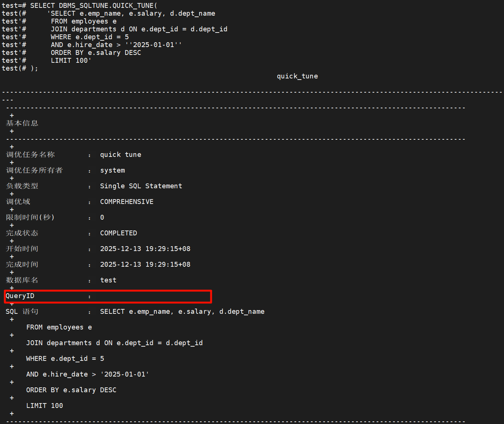Click the COMPREHENSIVE tuning scope value
Viewport: 504px width, 424px height.
coord(127,202)
